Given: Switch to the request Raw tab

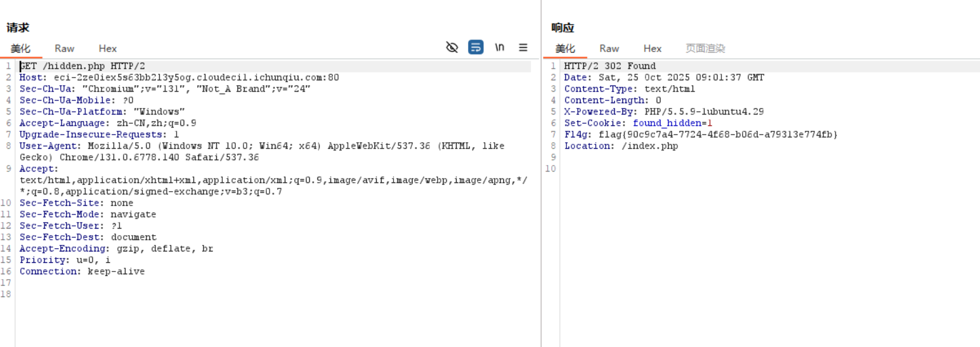Looking at the screenshot, I should [64, 48].
